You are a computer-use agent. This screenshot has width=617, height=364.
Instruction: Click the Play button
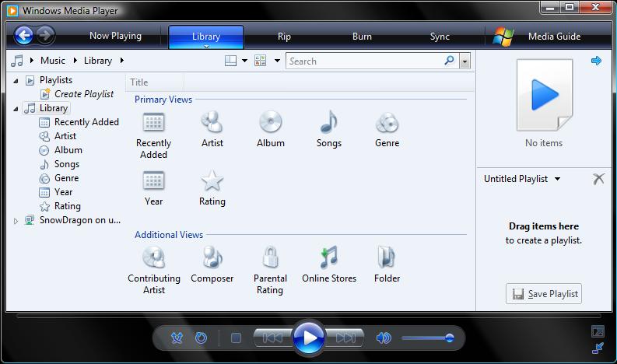tap(309, 338)
